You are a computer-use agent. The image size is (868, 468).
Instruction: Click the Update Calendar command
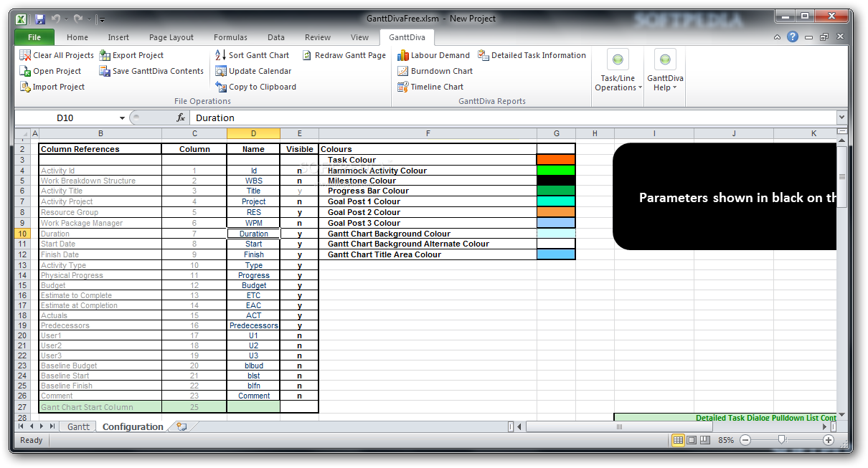[x=253, y=71]
